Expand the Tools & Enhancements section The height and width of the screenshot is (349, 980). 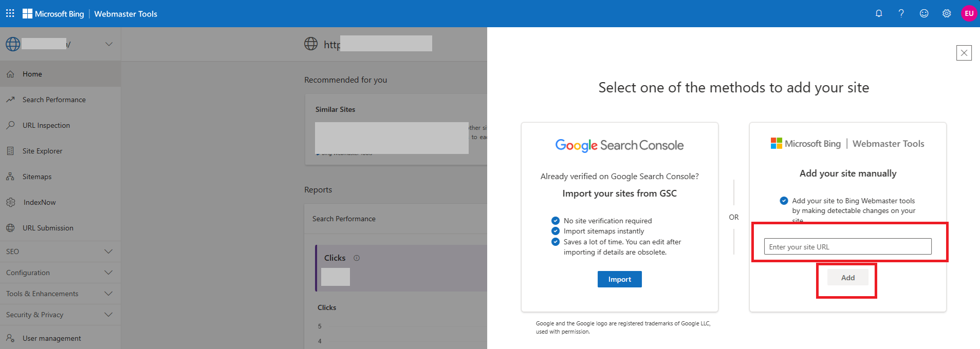tap(61, 294)
